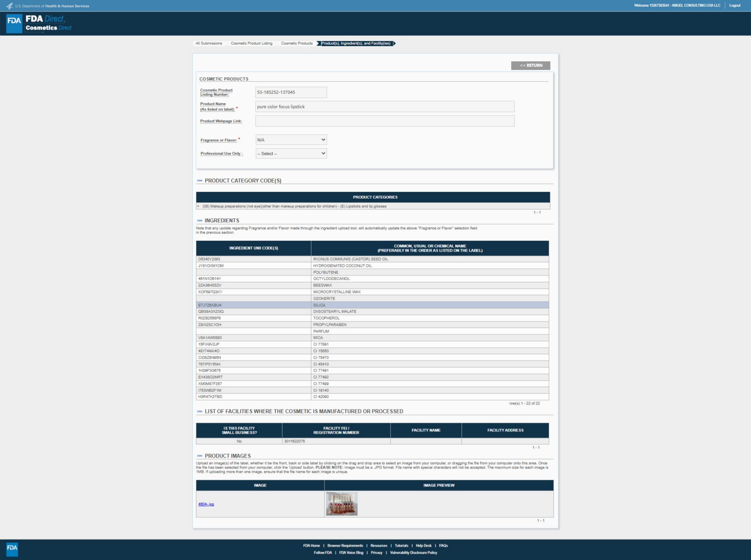Click the Product Webpage Link field
Image resolution: width=751 pixels, height=560 pixels.
385,121
